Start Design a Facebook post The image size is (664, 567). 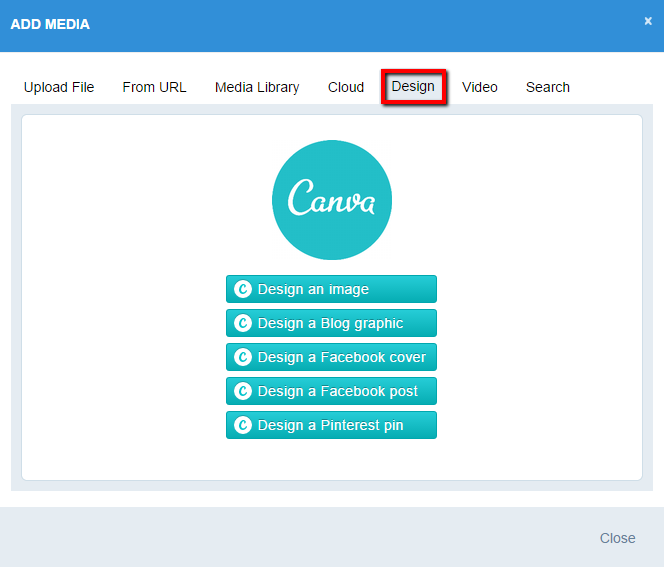tap(331, 391)
